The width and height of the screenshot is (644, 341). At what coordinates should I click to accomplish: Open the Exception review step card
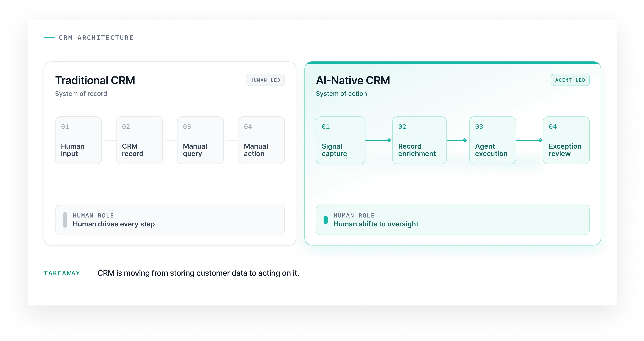click(566, 140)
